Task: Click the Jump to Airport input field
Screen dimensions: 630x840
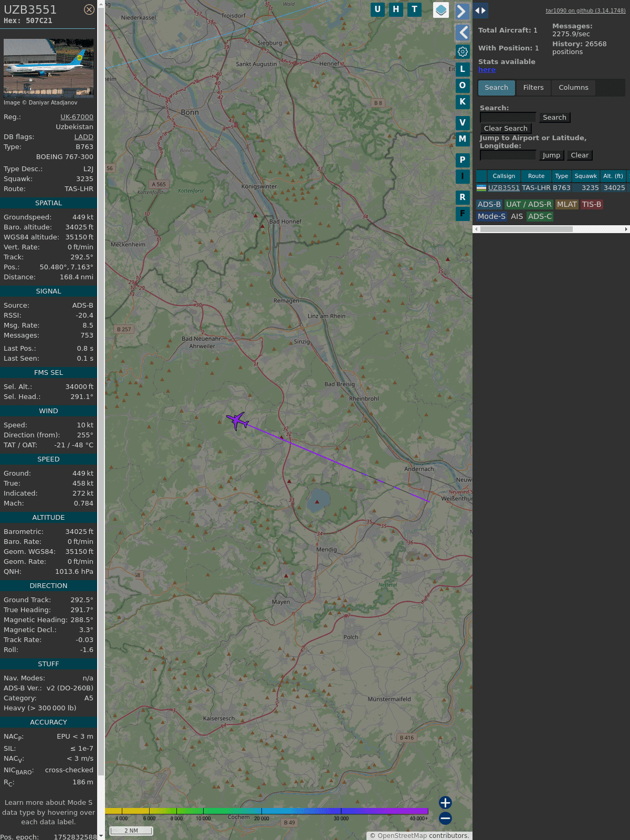Action: 508,155
